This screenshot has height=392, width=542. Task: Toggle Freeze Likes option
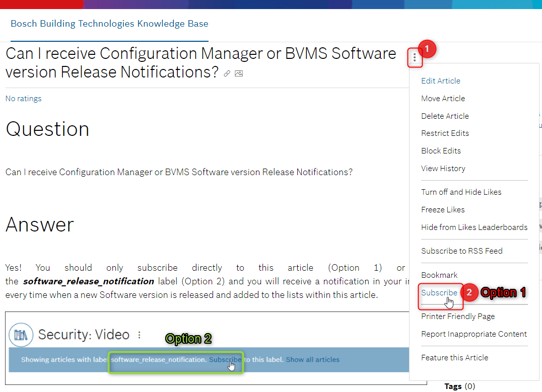(443, 209)
